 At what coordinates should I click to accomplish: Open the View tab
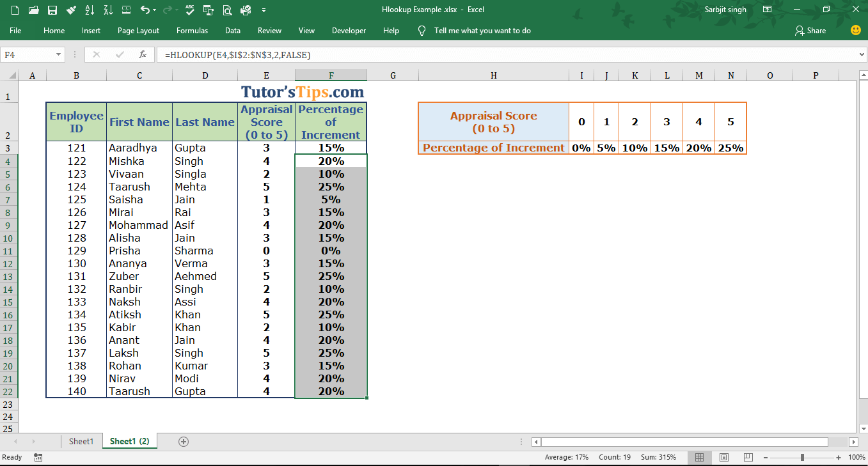[306, 31]
